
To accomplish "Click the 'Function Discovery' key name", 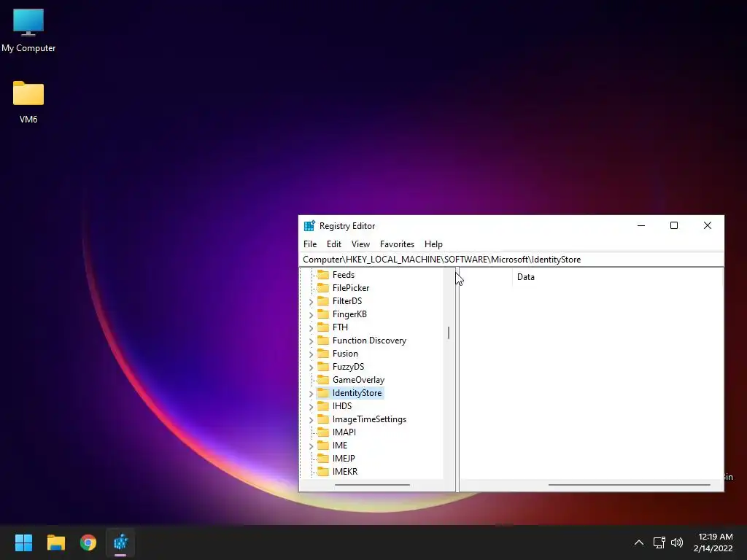I will coord(369,340).
